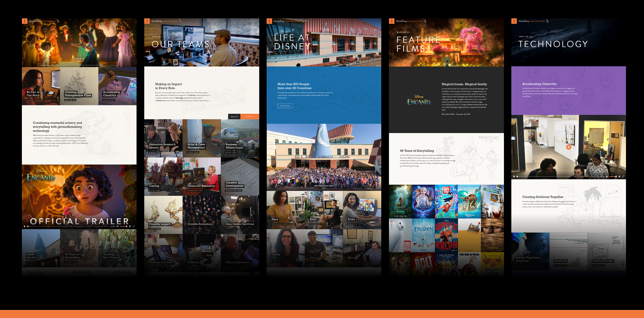Open the SeExpr Expression Language project tile
Screen dimensions: 644x318
coord(530,252)
